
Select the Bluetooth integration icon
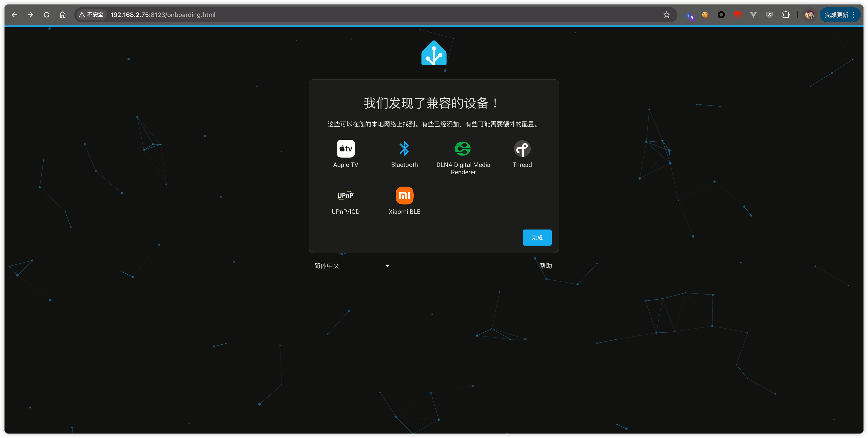pyautogui.click(x=404, y=148)
